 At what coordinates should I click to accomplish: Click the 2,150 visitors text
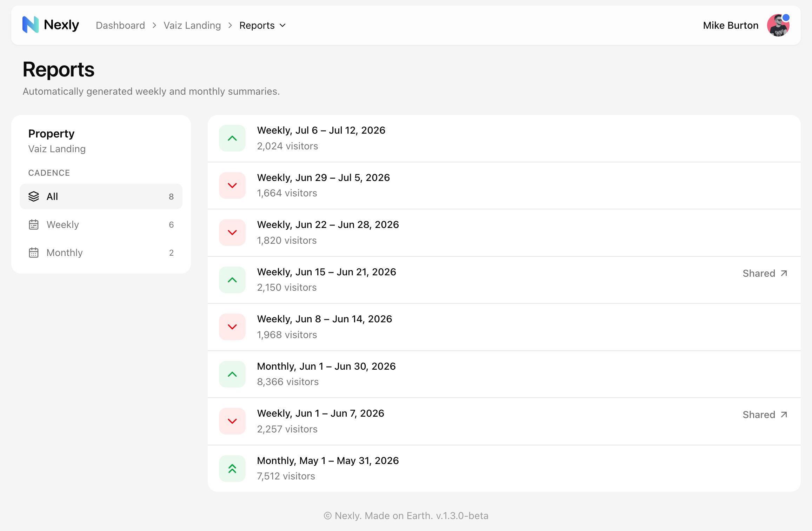pos(287,287)
